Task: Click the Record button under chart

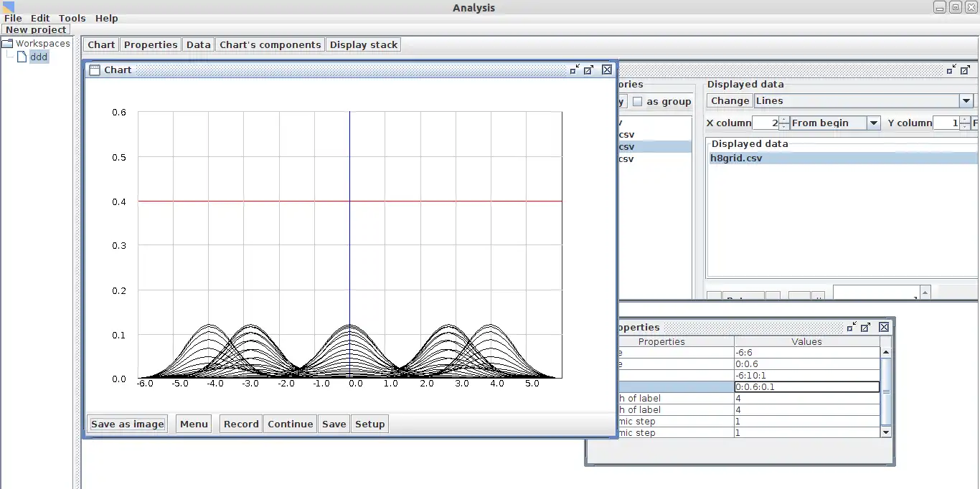Action: point(241,424)
